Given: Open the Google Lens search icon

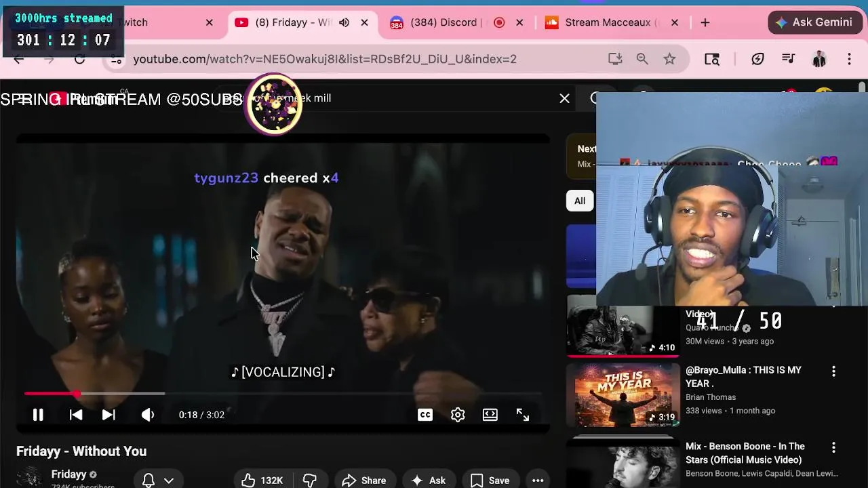Looking at the screenshot, I should click(x=712, y=59).
